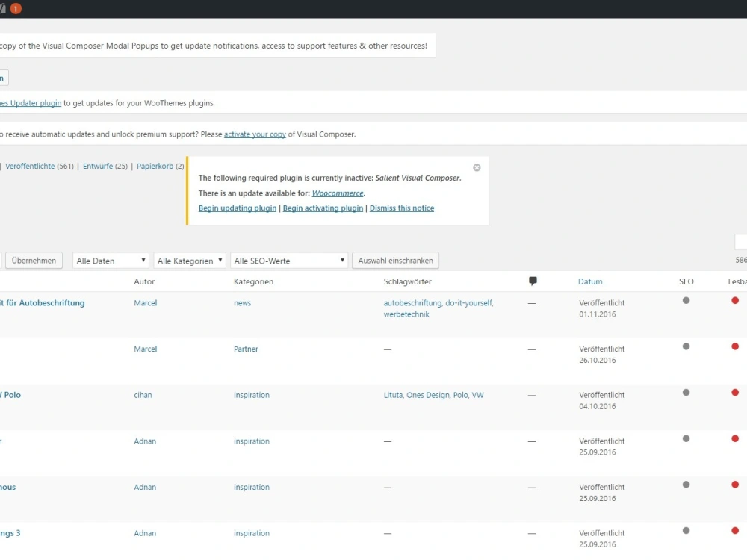Click the Kategorien column header

click(253, 281)
